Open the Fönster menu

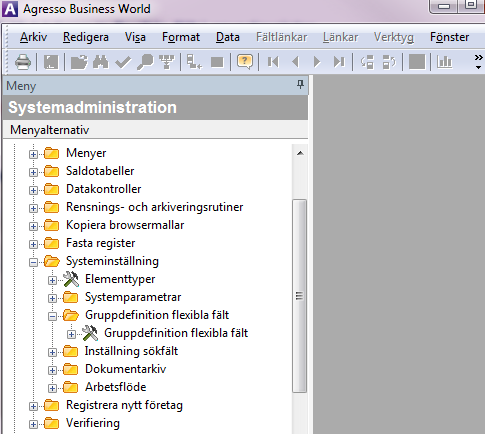tap(449, 37)
